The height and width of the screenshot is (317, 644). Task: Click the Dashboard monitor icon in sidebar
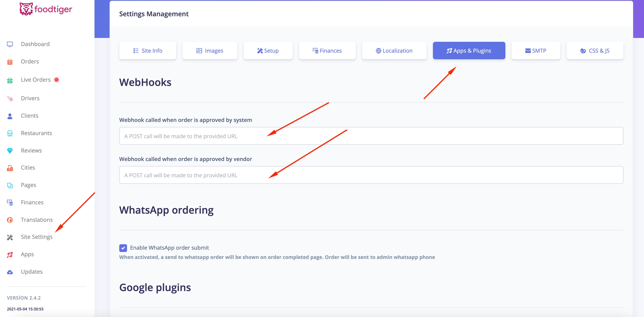10,44
